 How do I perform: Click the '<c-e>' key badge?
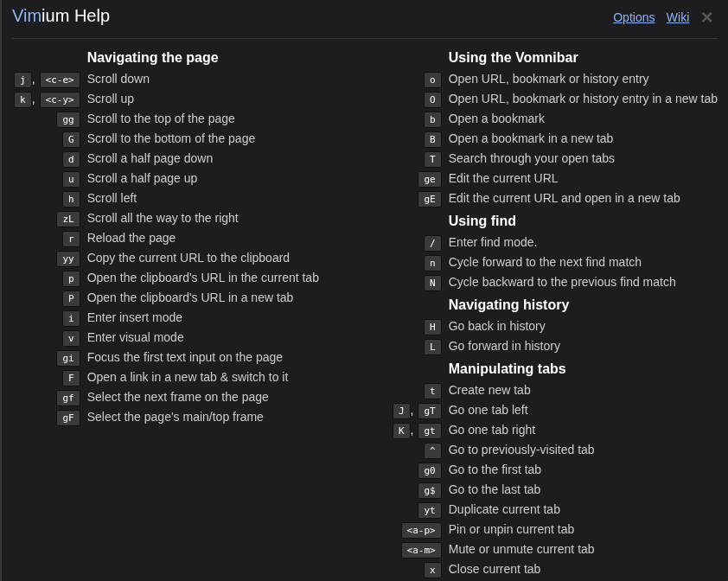coord(60,80)
